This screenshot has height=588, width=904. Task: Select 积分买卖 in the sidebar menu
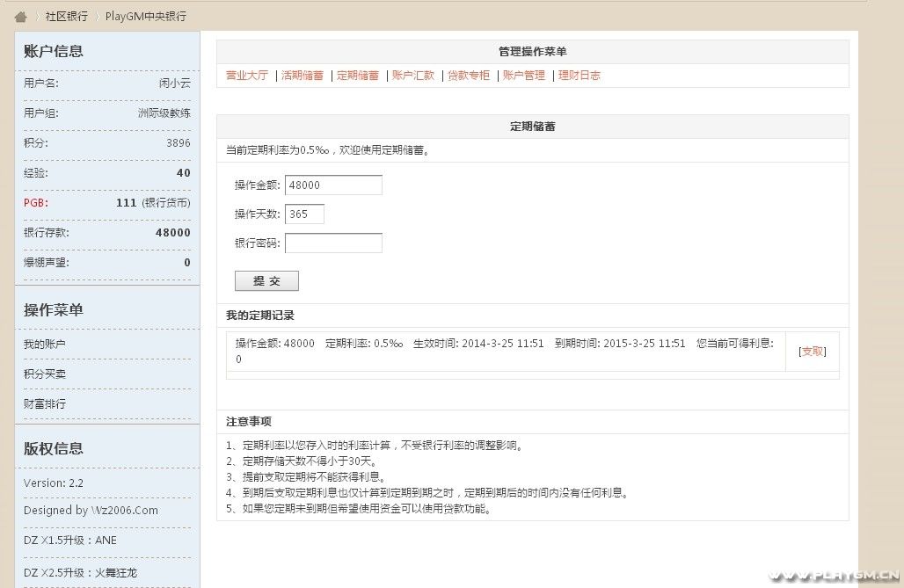click(x=45, y=374)
